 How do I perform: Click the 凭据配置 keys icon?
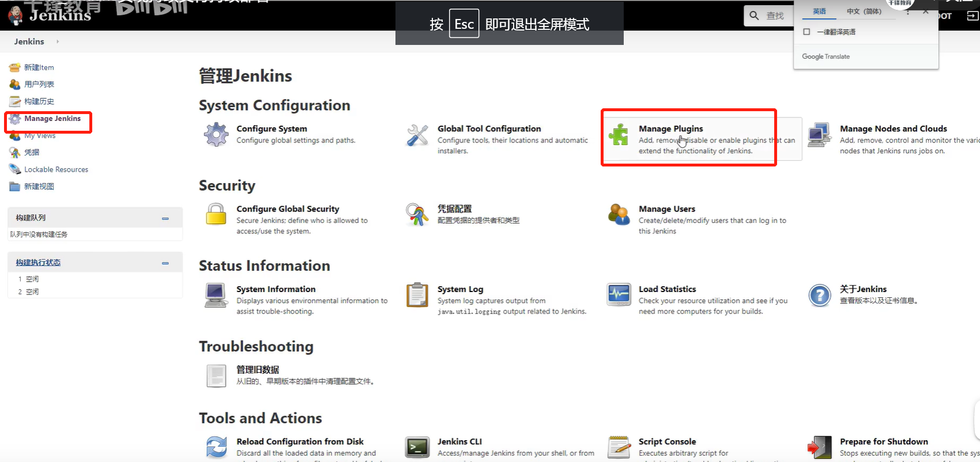pyautogui.click(x=417, y=214)
